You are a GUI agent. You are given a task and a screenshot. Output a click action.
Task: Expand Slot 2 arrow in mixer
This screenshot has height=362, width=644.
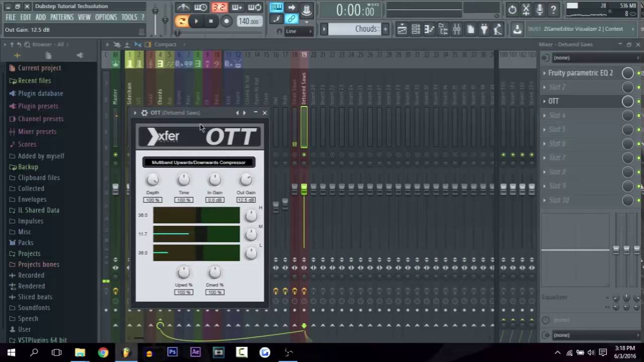coord(544,87)
